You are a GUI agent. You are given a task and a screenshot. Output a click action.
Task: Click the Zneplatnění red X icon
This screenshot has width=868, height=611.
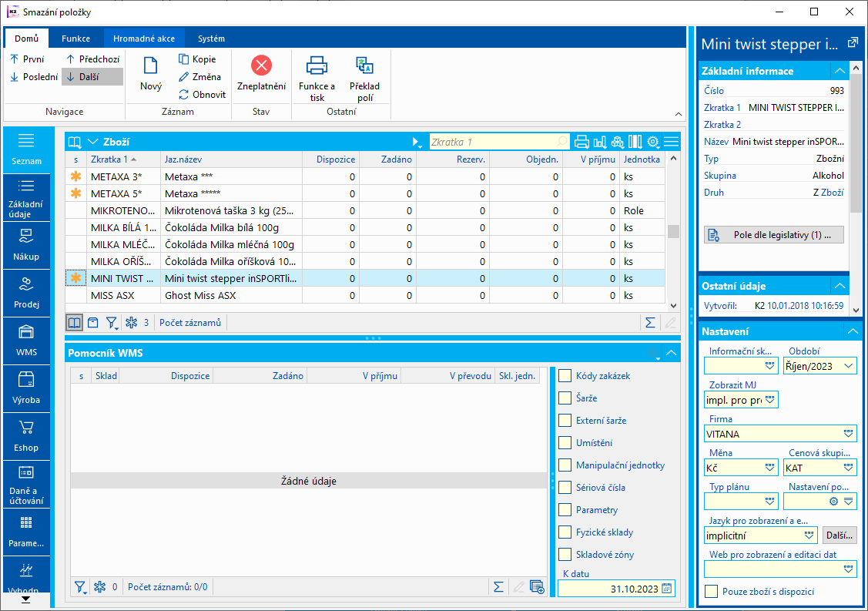point(261,65)
